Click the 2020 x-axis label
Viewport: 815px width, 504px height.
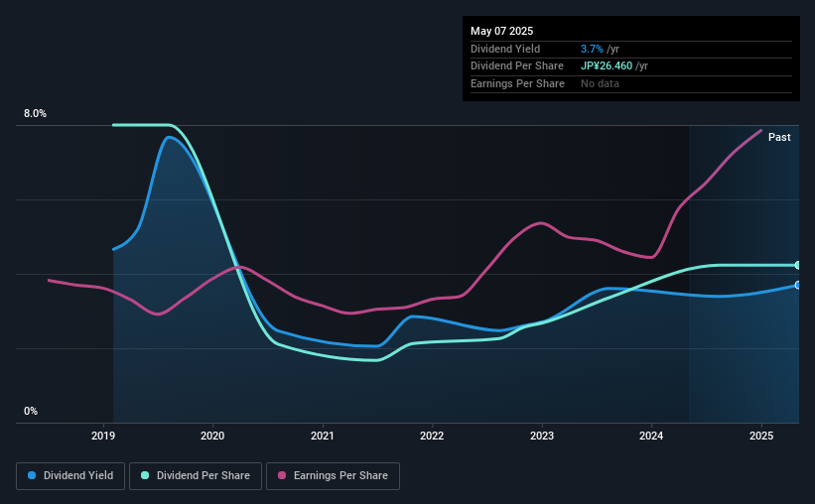click(x=212, y=436)
